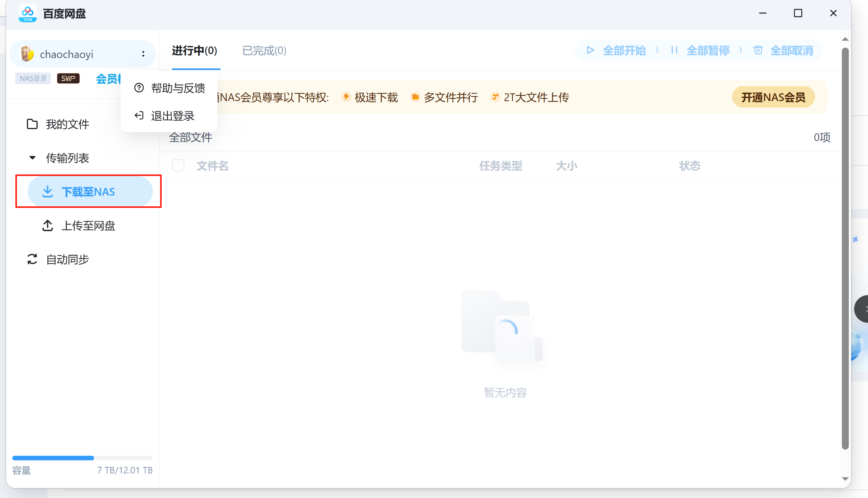This screenshot has height=498, width=868.
Task: Switch to the 已完成(0) tab
Action: coord(265,51)
